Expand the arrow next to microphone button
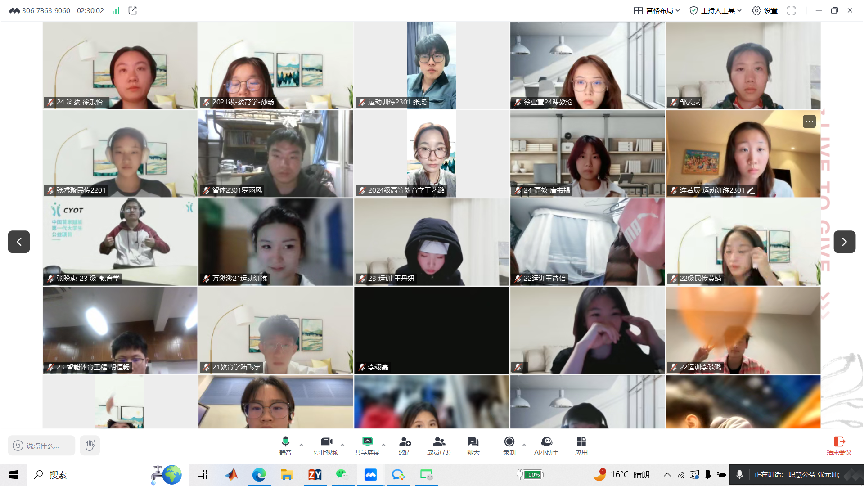Screen dimensions: 864x486 302,444
